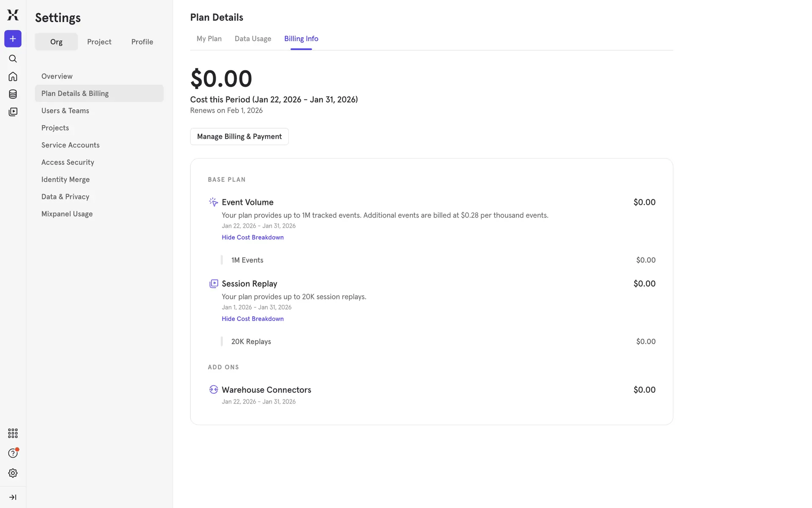Open the settings gear icon
Screen dimensions: 812x508
tap(13, 473)
